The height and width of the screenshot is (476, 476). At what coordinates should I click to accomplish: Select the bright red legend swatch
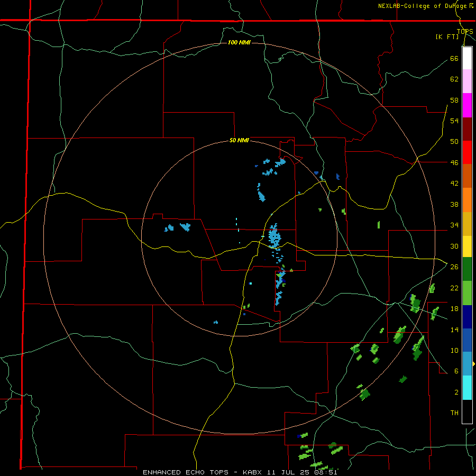[x=467, y=152]
